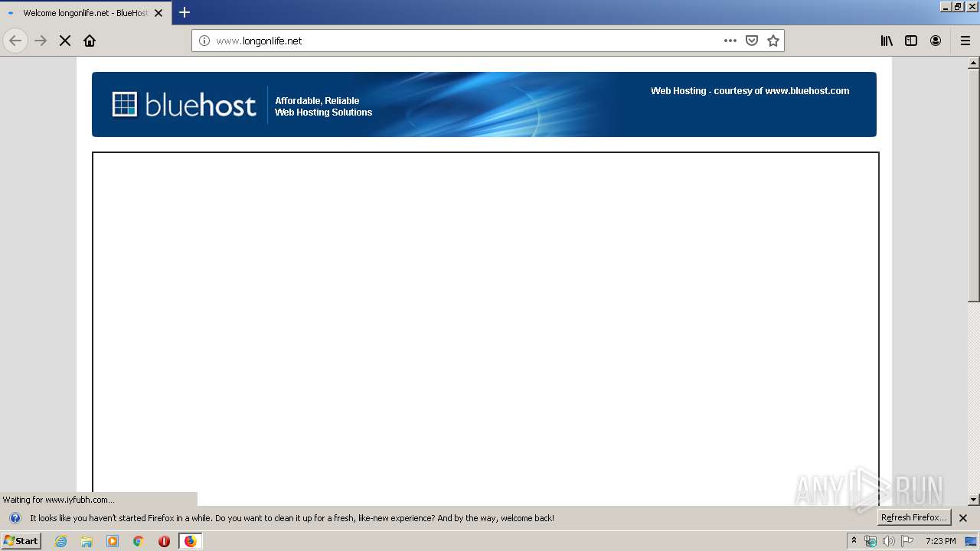
Task: Open the Firefox account menu
Action: click(x=936, y=41)
